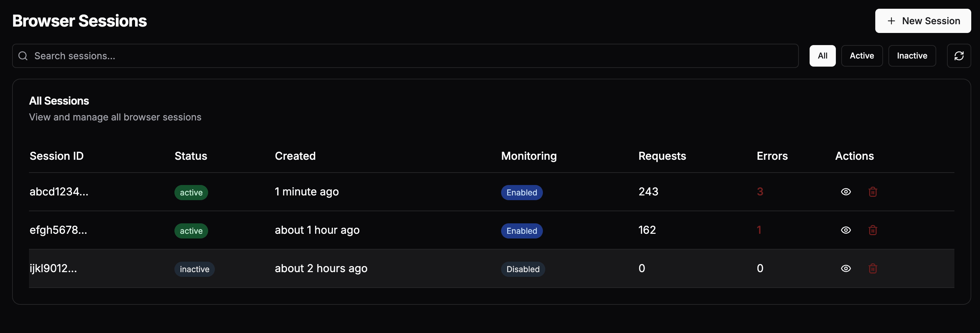View session efgh5678 with eye icon
This screenshot has width=980, height=333.
click(x=846, y=230)
